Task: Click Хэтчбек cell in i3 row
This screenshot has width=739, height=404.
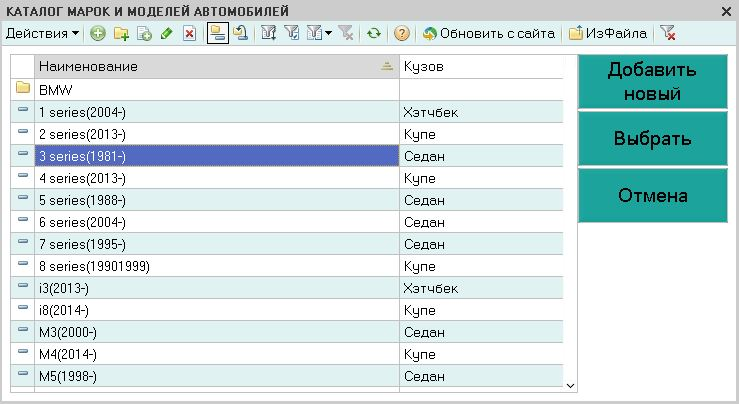Action: coord(481,288)
